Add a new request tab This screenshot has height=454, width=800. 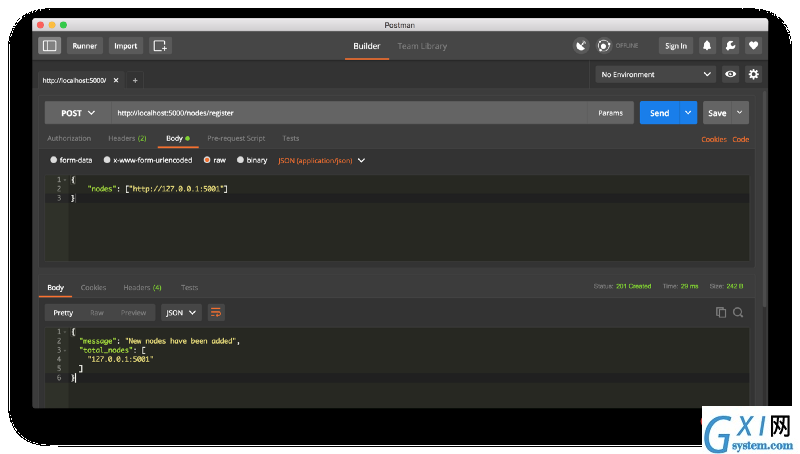[x=135, y=80]
